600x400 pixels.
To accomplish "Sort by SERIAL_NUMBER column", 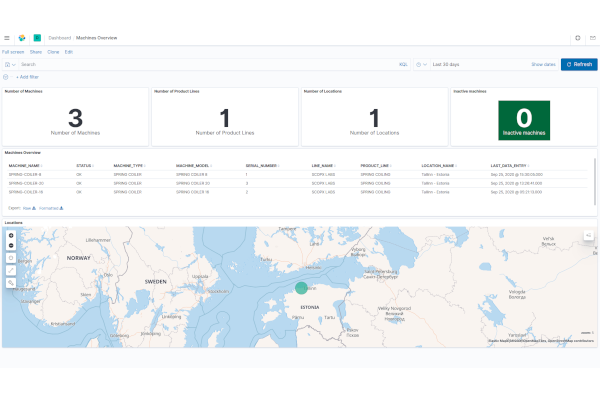I will pos(262,166).
